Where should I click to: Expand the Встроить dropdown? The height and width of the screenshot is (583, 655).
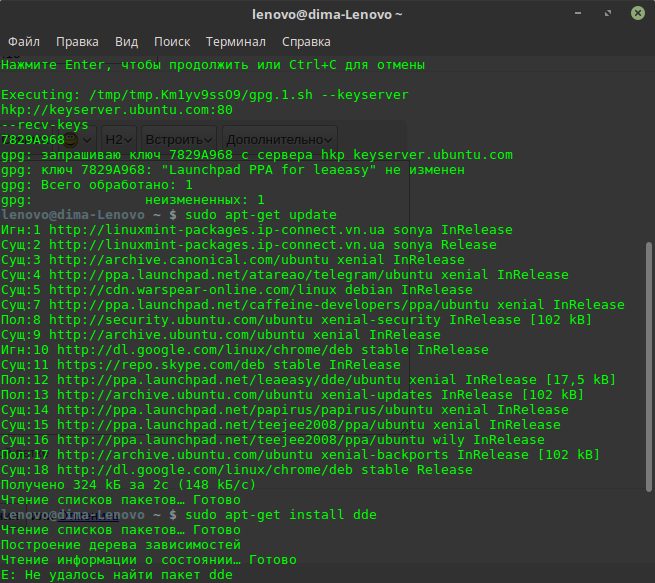click(x=179, y=140)
